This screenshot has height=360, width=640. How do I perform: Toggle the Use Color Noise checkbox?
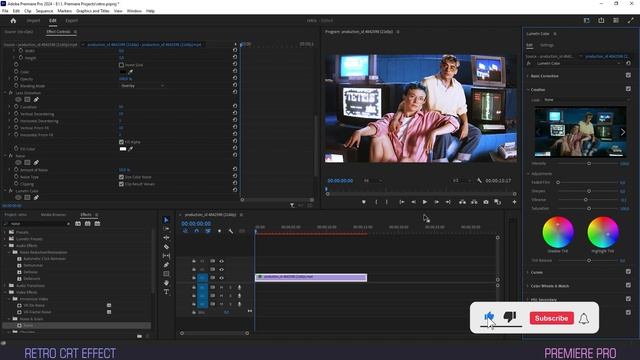point(121,177)
